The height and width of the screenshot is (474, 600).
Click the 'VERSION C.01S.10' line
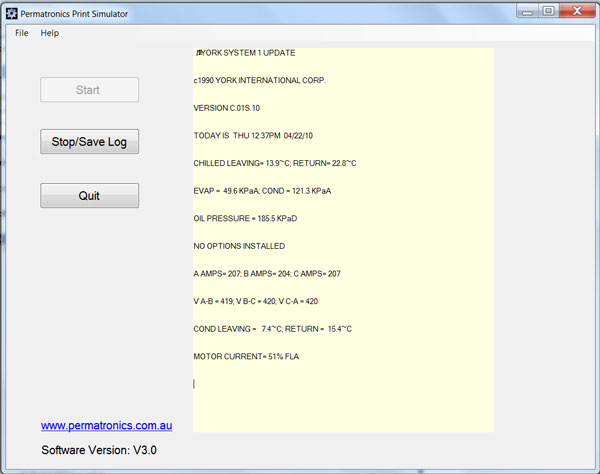coord(227,108)
